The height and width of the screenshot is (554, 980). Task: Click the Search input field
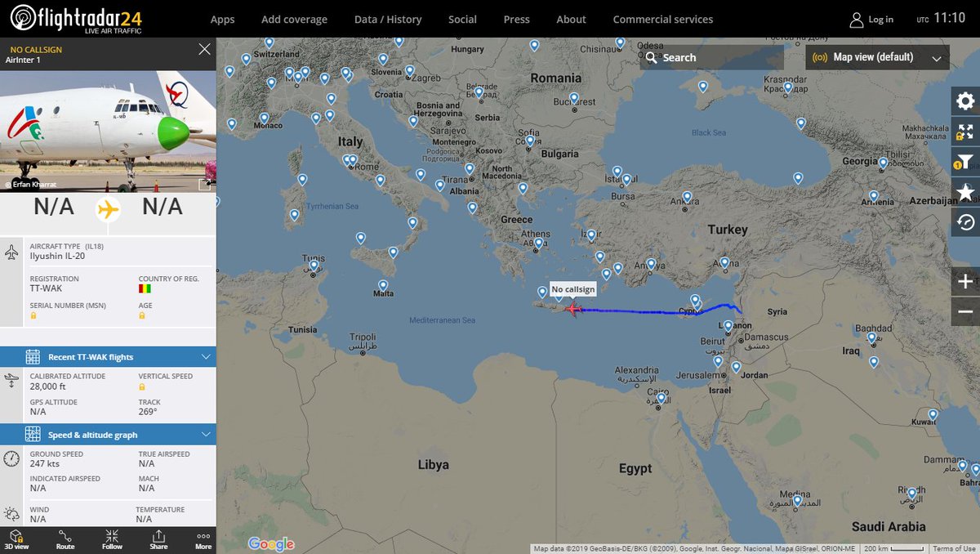(x=711, y=57)
